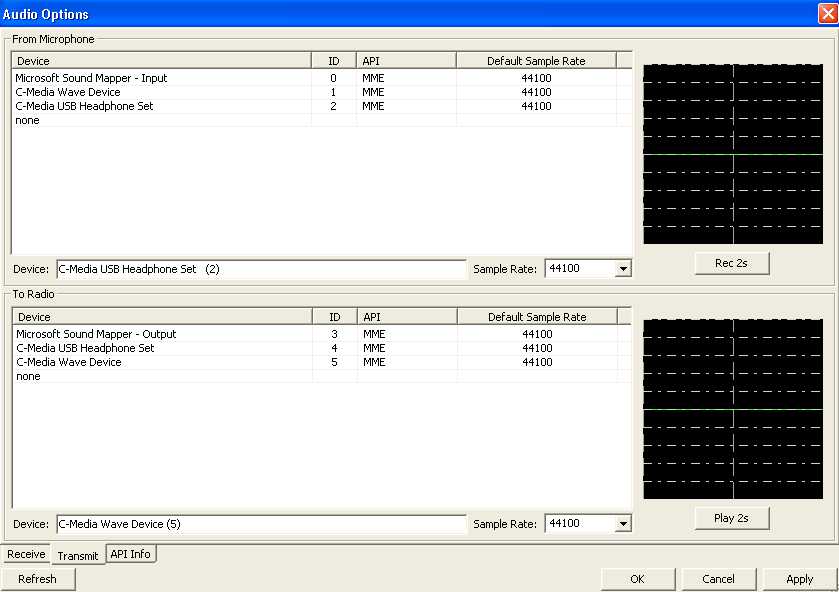Click 44100 cell in C-Media Wave Device output row
The height and width of the screenshot is (592, 839).
point(537,362)
